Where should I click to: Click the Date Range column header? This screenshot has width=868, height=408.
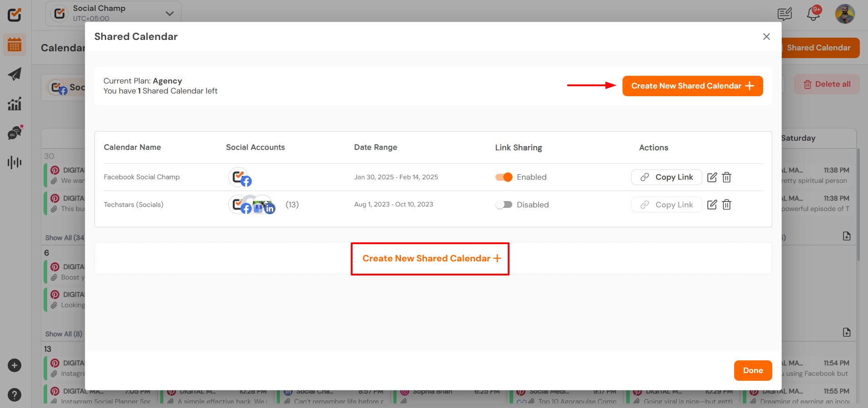[x=376, y=147]
